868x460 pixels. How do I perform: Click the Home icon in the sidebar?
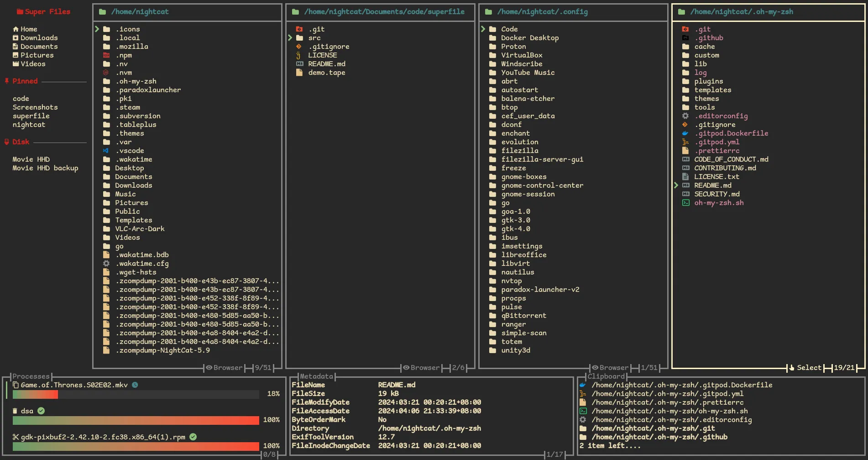point(16,29)
